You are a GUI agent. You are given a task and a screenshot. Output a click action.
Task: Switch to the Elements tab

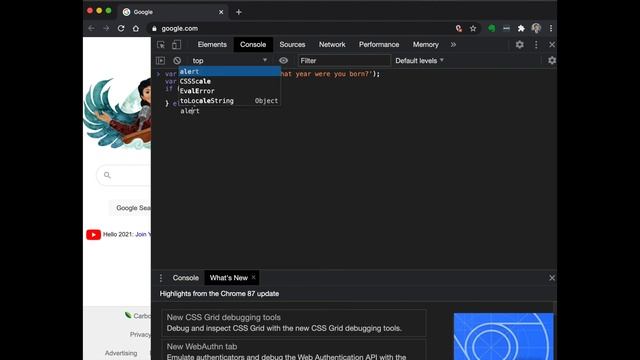(x=212, y=44)
